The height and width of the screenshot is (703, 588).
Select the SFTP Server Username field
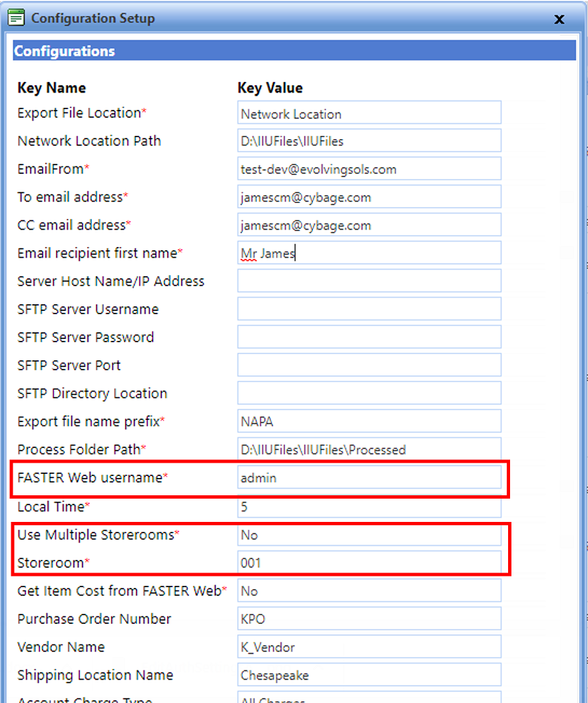(x=369, y=309)
